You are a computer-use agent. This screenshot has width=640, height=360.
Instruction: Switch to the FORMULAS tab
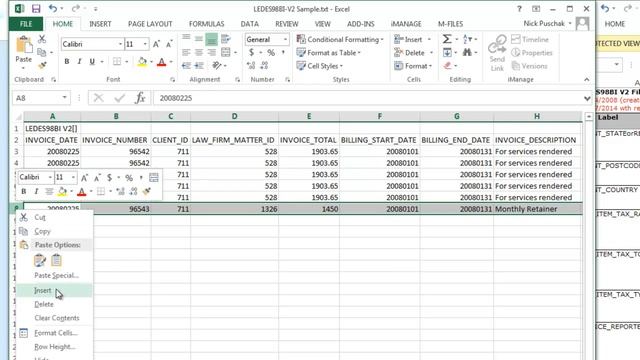click(207, 24)
